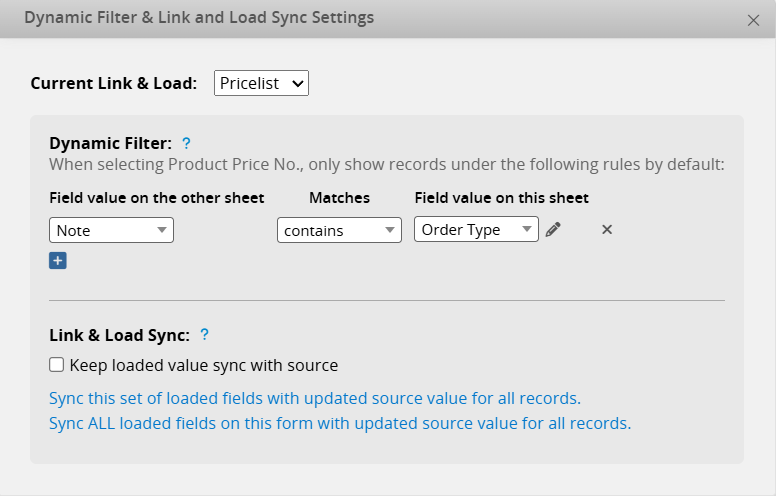Click the Link & Load Sync help icon
The image size is (776, 496).
coord(204,335)
